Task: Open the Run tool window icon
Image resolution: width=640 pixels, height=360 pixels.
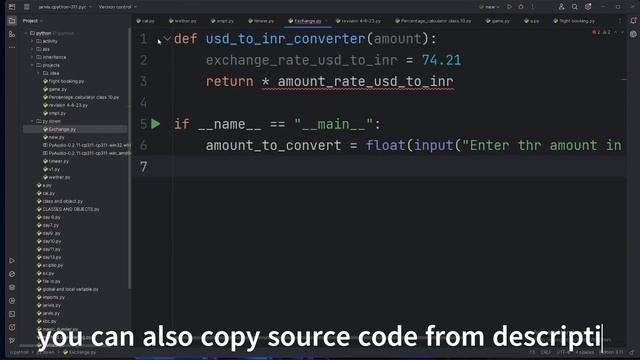Action: click(x=12, y=260)
